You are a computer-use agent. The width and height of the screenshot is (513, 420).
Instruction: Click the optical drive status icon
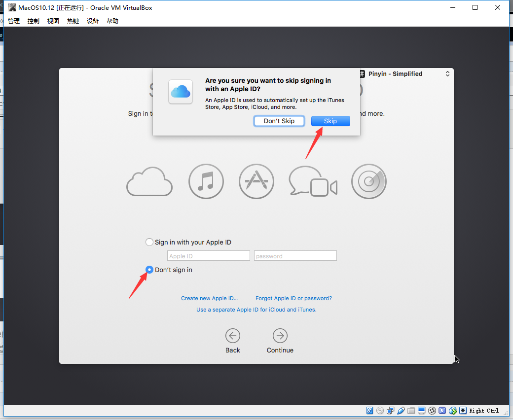point(380,411)
